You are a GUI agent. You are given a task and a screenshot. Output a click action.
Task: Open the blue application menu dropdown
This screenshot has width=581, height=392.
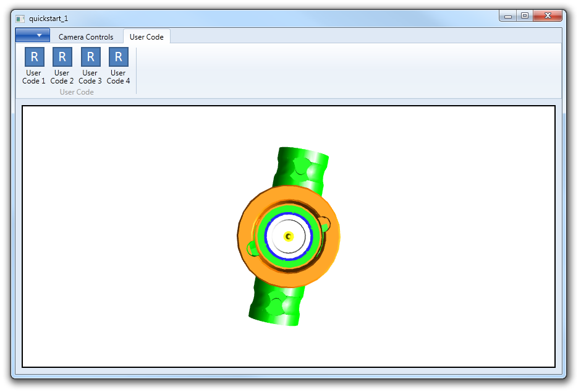[33, 35]
